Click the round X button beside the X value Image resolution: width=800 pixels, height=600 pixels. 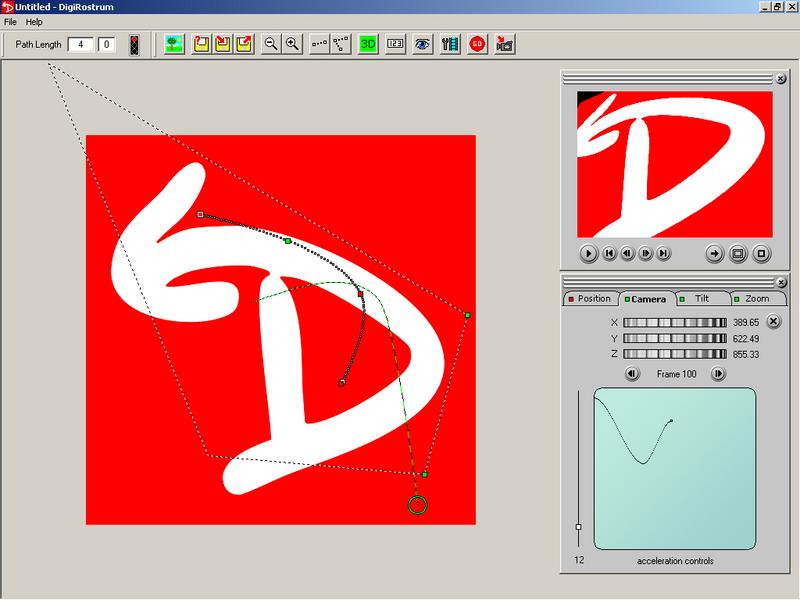[773, 321]
